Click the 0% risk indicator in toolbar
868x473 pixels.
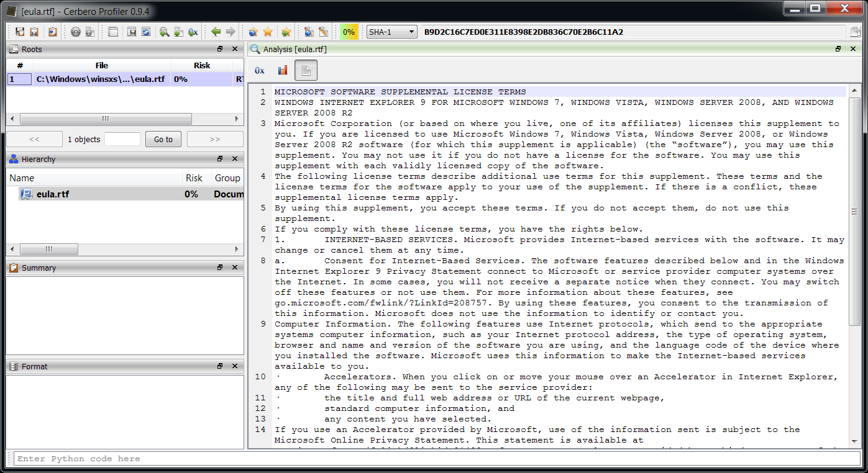click(x=349, y=32)
